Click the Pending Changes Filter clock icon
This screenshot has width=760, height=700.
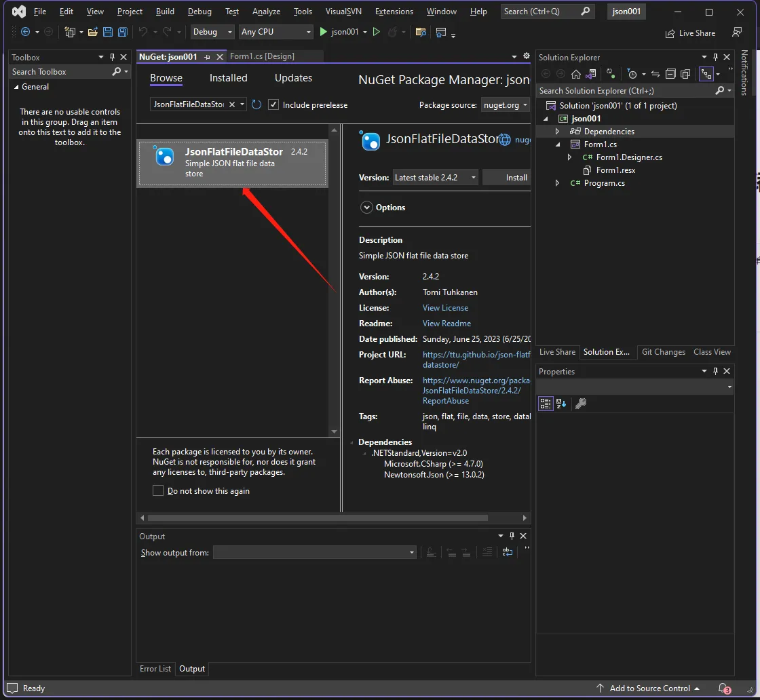click(x=632, y=74)
